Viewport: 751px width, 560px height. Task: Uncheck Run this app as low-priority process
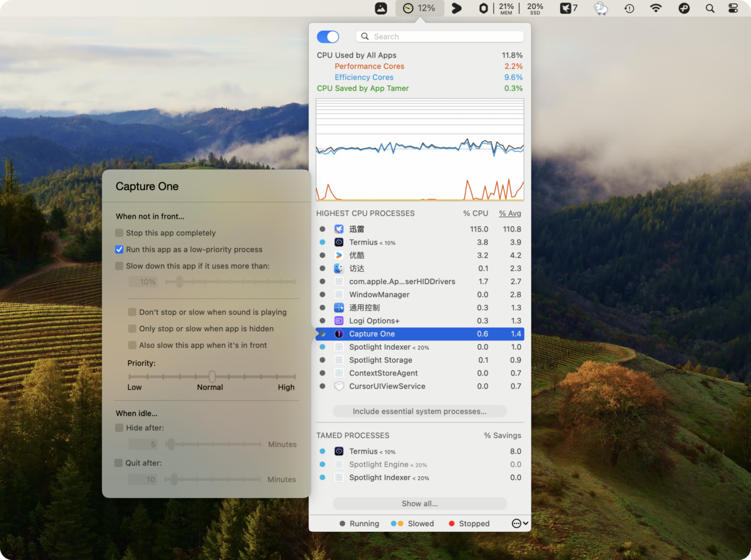pyautogui.click(x=119, y=249)
